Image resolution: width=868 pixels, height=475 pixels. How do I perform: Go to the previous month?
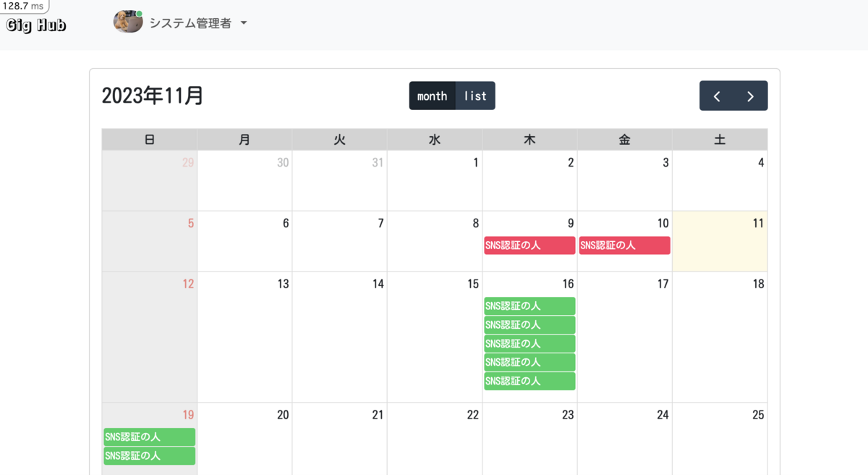(717, 96)
